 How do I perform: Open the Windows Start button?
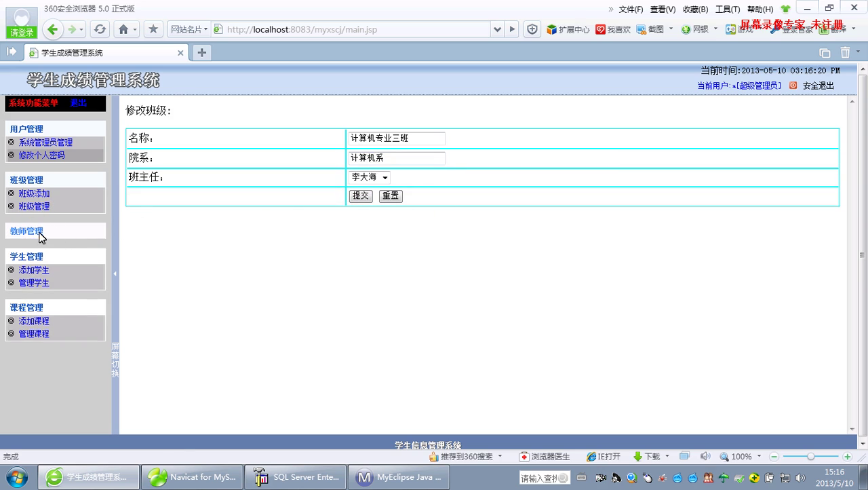pyautogui.click(x=16, y=477)
